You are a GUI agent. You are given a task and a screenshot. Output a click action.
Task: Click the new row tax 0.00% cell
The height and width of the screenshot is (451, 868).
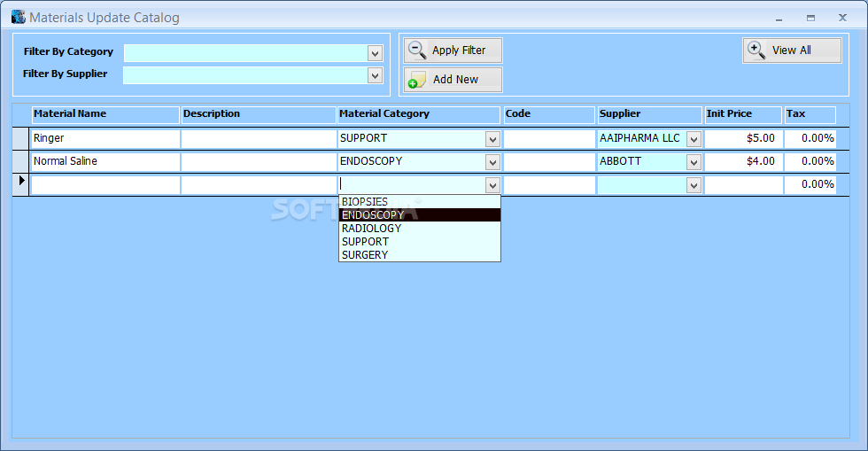point(810,184)
